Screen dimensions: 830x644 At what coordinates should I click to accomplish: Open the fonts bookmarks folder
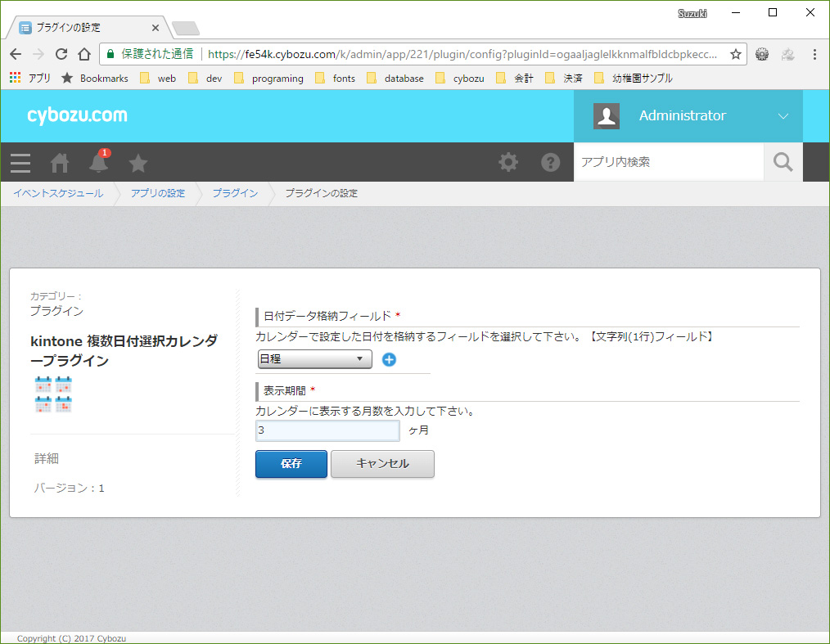coord(335,79)
